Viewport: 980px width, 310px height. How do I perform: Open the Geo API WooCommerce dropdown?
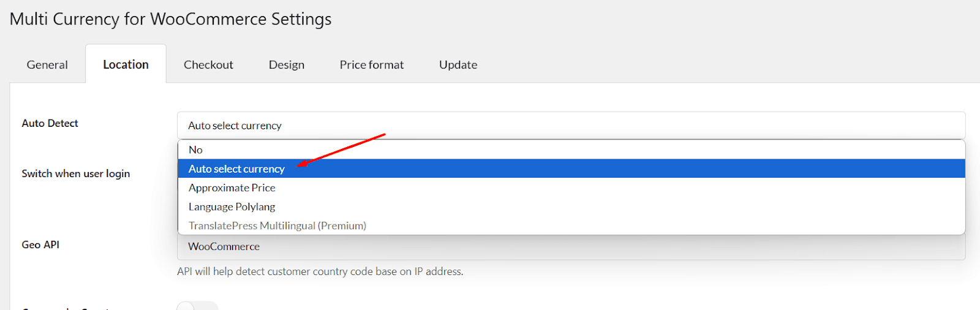coord(571,246)
